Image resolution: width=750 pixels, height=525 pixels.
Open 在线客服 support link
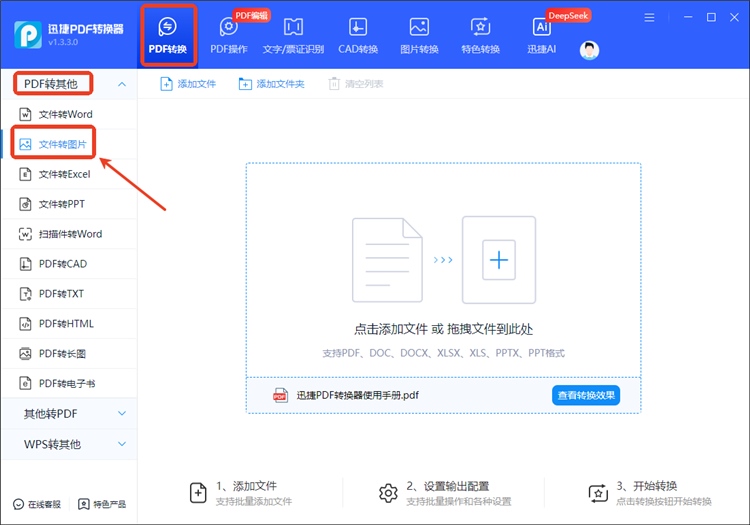coord(37,504)
